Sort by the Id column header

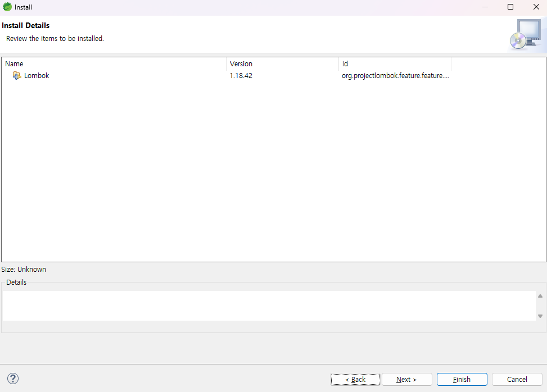395,64
